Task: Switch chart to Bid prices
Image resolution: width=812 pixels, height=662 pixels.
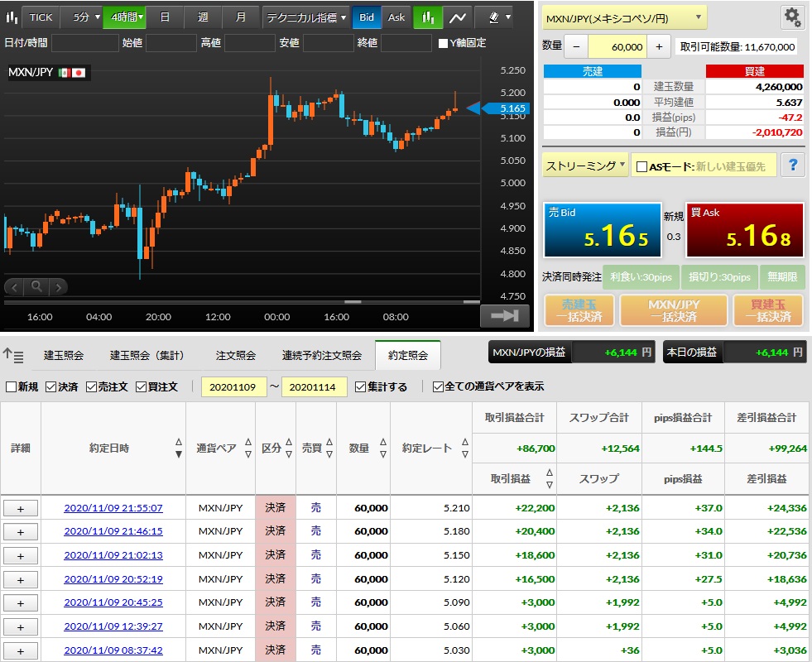Action: click(x=367, y=17)
